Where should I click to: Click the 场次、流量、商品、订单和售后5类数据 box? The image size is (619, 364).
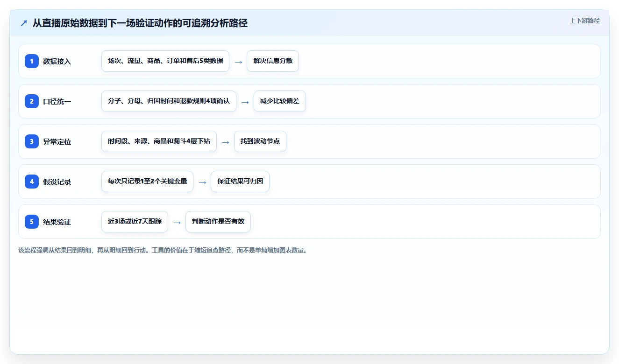coord(165,61)
